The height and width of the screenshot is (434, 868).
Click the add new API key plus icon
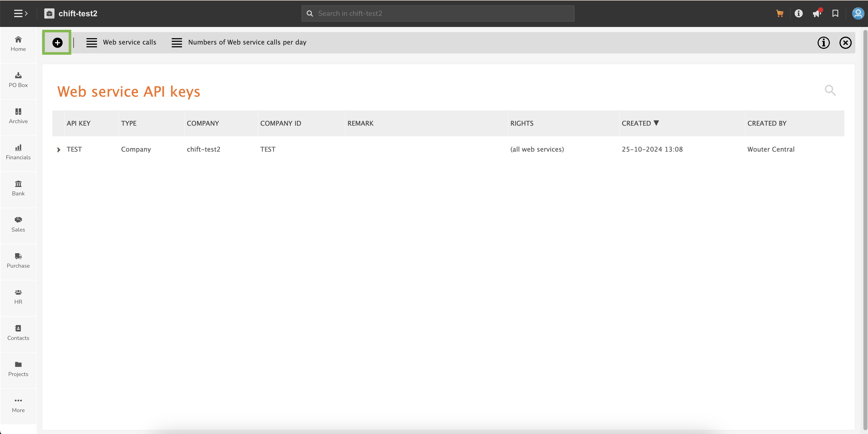57,43
